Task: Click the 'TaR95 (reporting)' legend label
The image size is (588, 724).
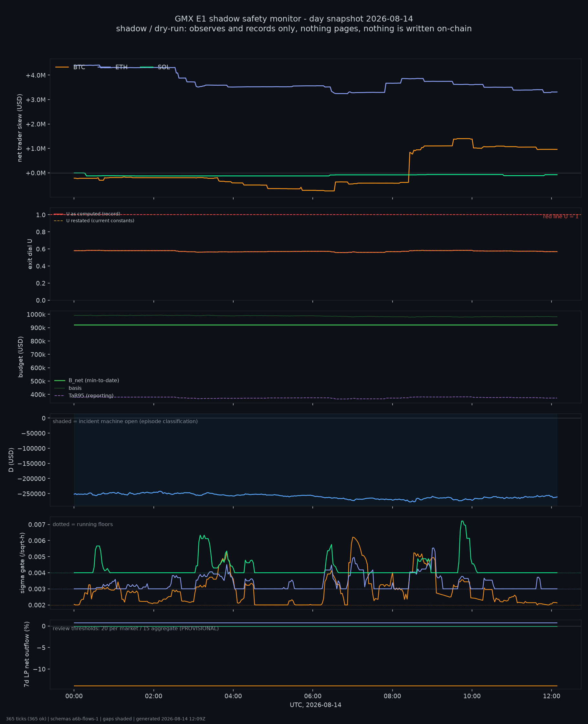Action: click(x=91, y=396)
